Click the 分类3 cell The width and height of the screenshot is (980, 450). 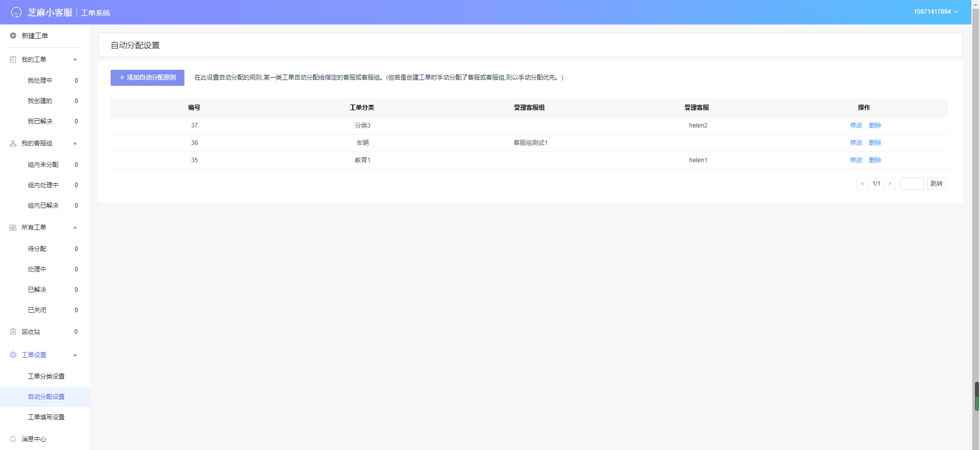[362, 126]
